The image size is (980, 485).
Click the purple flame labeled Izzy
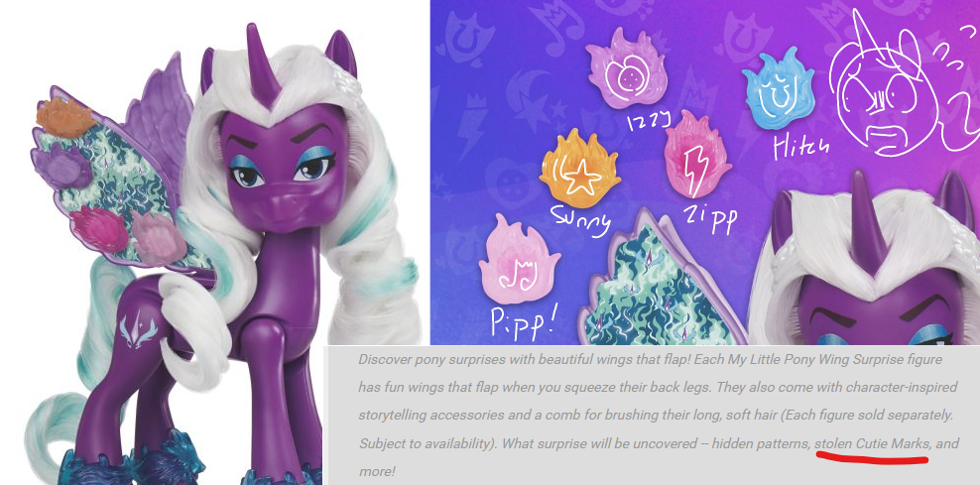pyautogui.click(x=626, y=70)
